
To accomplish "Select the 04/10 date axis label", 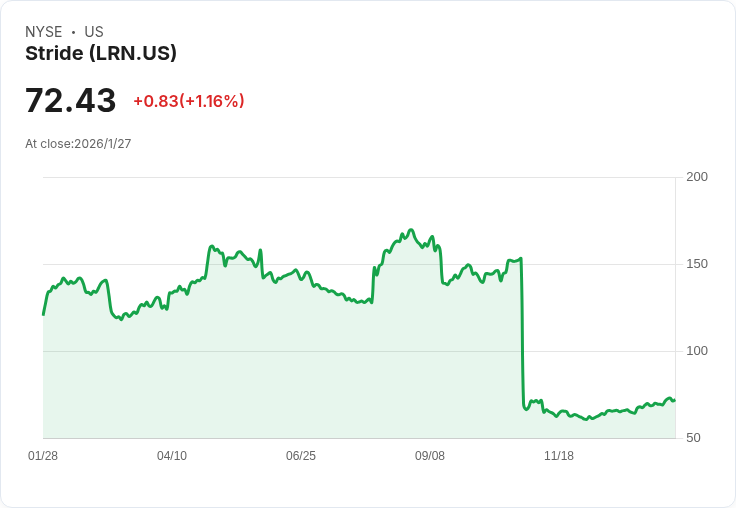I will pos(172,456).
